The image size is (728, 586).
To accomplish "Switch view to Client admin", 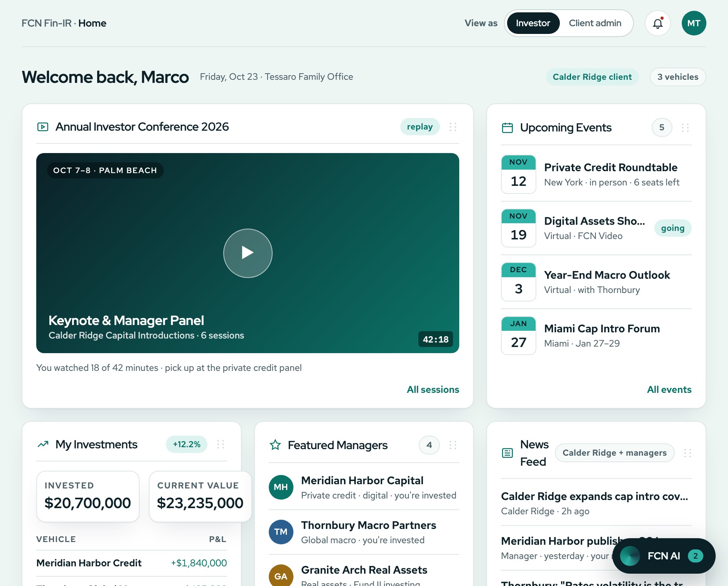I will click(x=595, y=23).
